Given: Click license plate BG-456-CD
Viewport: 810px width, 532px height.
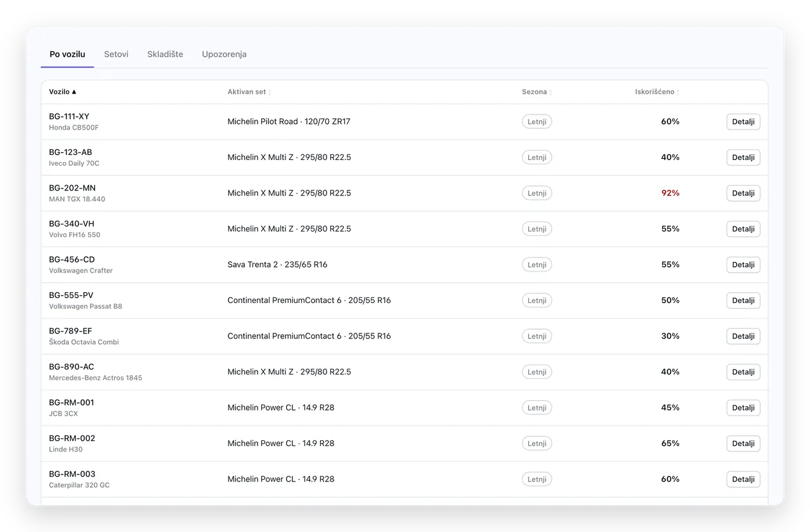Looking at the screenshot, I should pos(72,259).
